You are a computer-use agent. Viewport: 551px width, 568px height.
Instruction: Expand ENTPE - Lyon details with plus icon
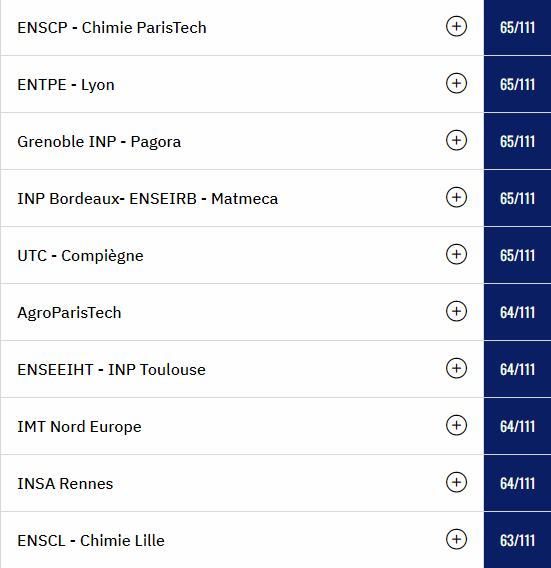pos(456,83)
